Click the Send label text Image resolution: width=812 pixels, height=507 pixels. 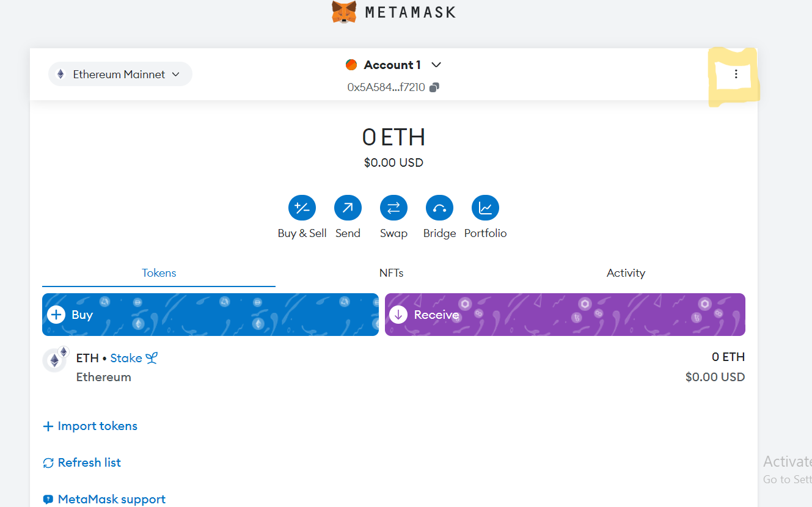(x=348, y=233)
